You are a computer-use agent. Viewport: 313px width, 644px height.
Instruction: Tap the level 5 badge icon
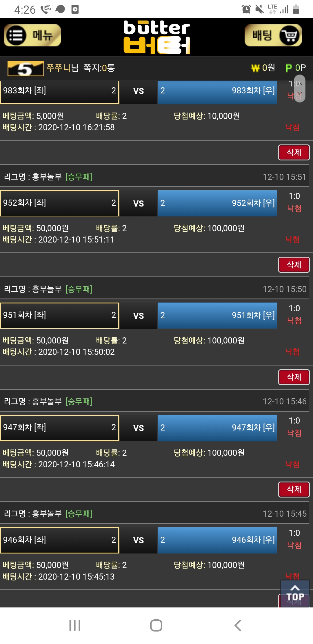tap(26, 68)
